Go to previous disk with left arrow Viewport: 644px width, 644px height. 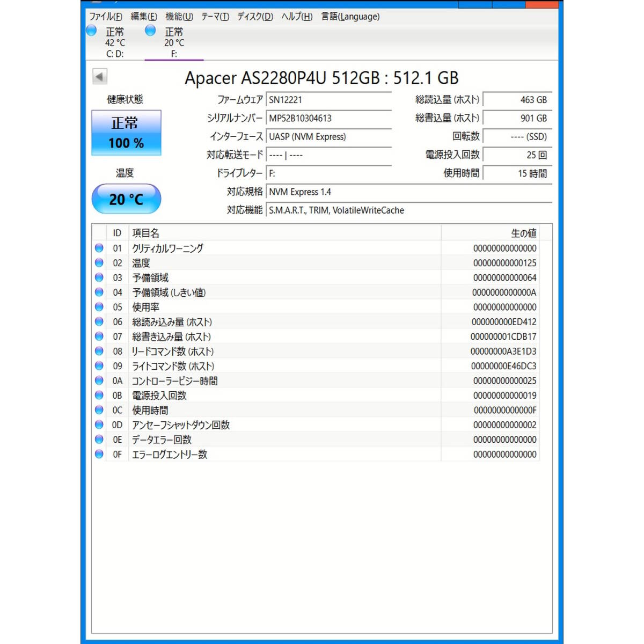coord(100,76)
